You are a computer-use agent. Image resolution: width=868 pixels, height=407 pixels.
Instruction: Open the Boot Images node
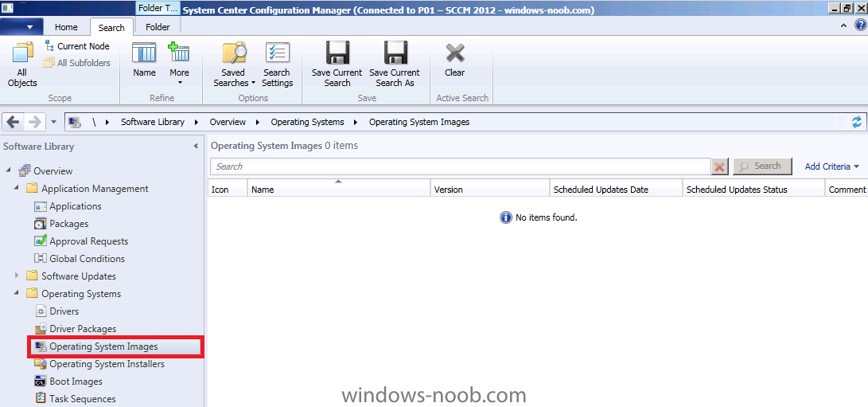pos(76,382)
